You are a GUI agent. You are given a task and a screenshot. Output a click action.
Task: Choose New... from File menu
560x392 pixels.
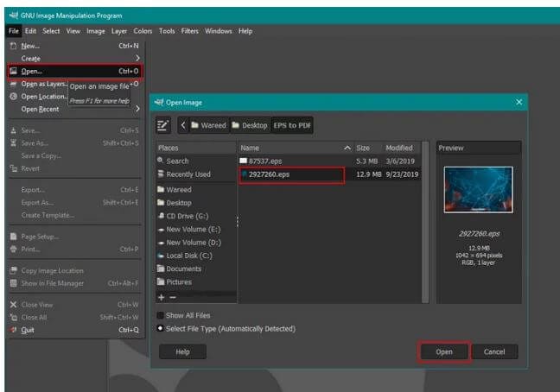coord(75,46)
